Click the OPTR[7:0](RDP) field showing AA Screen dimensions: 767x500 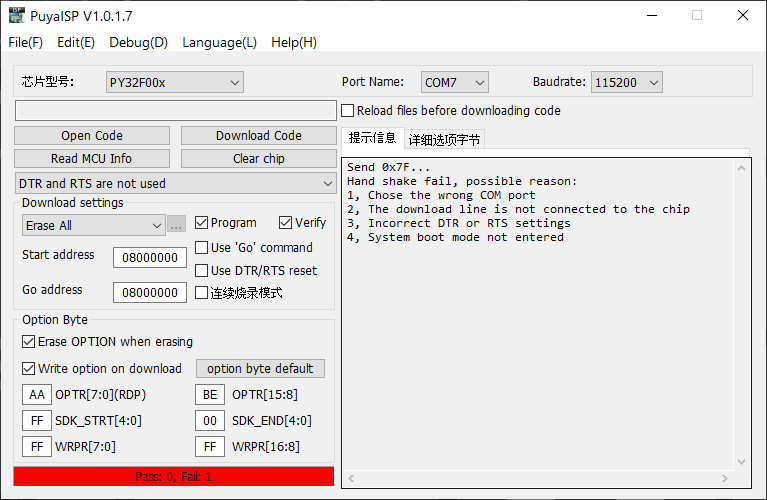click(37, 395)
